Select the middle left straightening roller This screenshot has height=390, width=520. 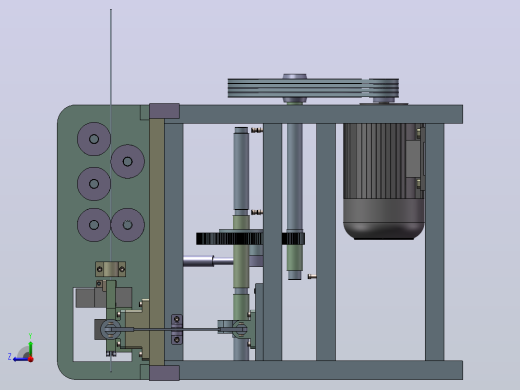[94, 184]
